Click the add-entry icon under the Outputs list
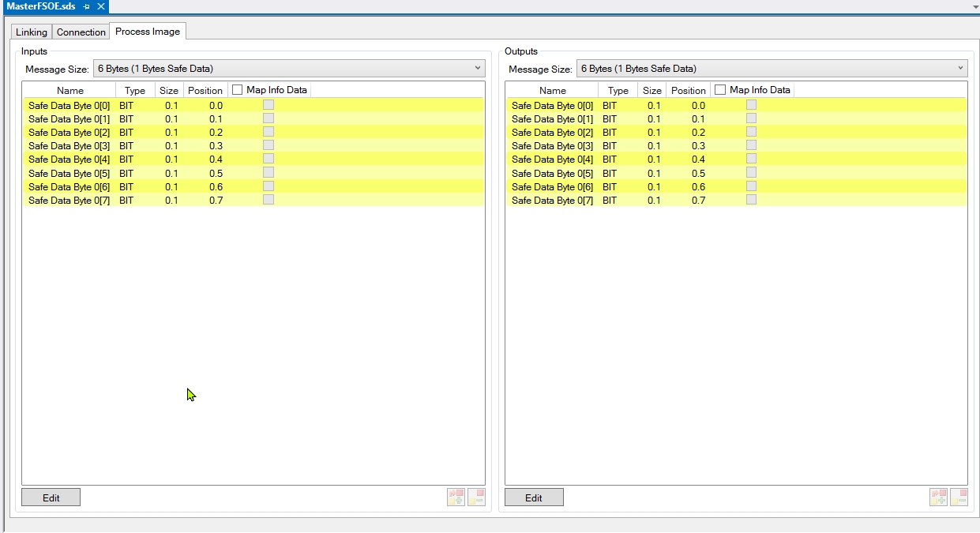The image size is (980, 533). click(938, 497)
